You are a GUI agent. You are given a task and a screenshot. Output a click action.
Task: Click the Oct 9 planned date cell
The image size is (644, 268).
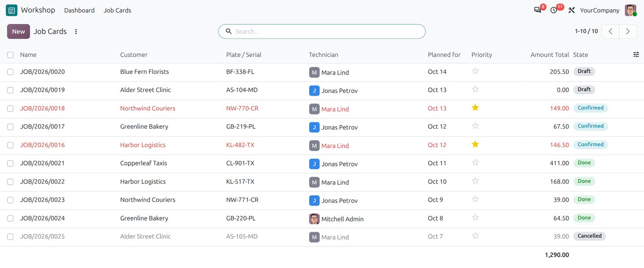(x=435, y=200)
